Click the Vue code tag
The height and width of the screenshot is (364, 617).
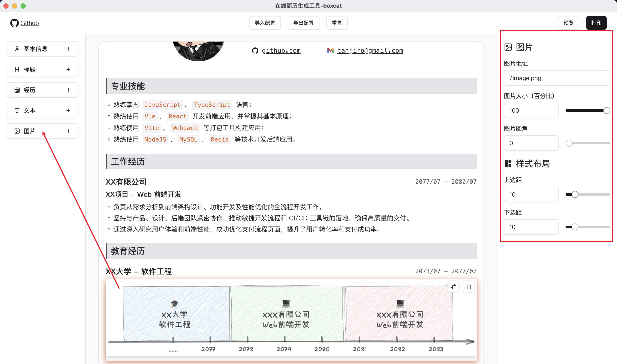150,116
